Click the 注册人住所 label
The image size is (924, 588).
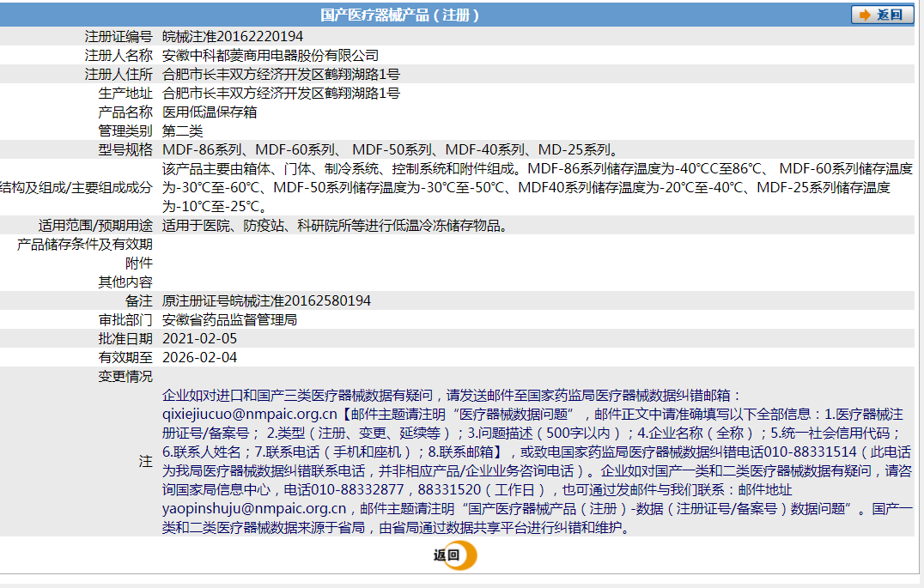pos(119,74)
